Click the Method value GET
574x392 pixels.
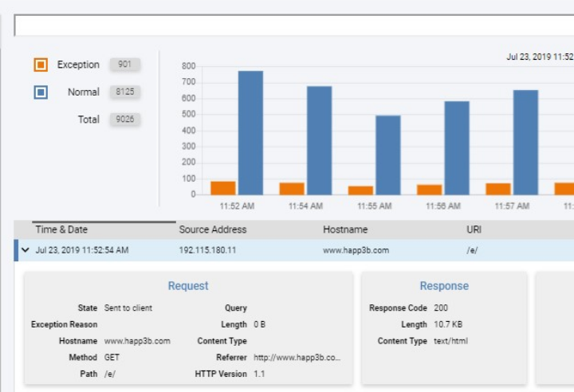pos(112,357)
